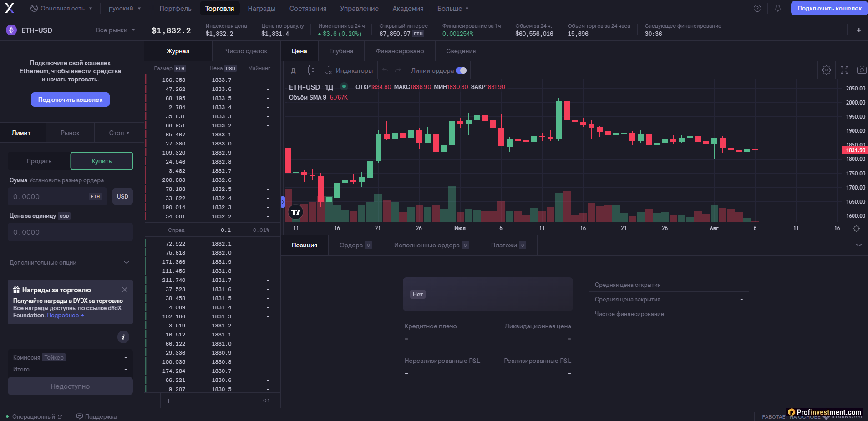Open chart settings gear icon
This screenshot has height=421, width=868.
[827, 70]
